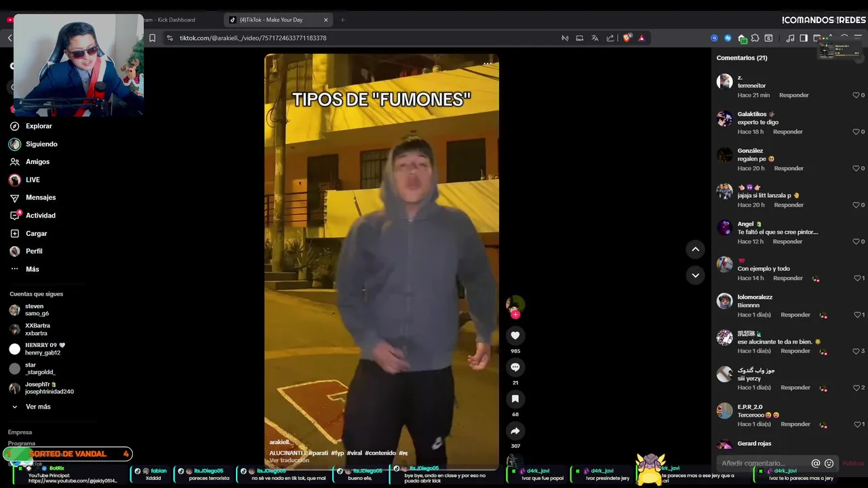Screen dimensions: 868x488
Task: Like z.'s comment "terreneitor"
Action: (856, 96)
